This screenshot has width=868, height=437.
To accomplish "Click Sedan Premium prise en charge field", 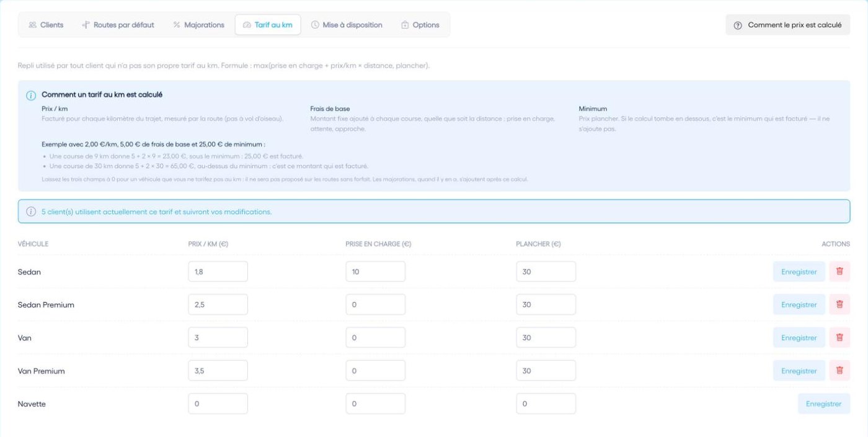I will point(376,304).
